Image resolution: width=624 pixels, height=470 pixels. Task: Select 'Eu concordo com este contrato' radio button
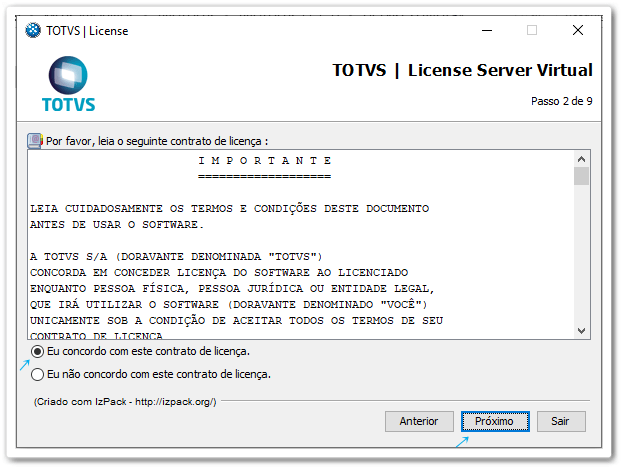37,352
